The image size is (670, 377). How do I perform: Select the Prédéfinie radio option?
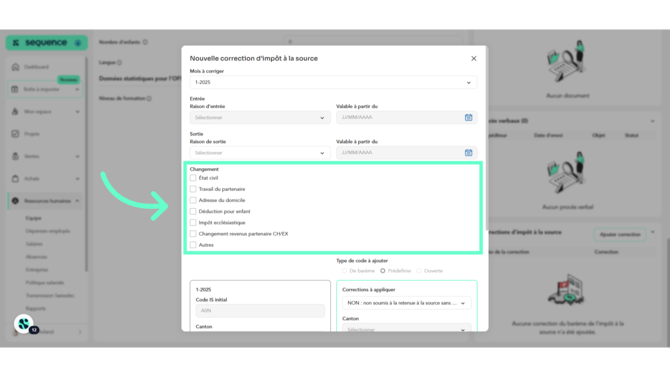coord(383,271)
